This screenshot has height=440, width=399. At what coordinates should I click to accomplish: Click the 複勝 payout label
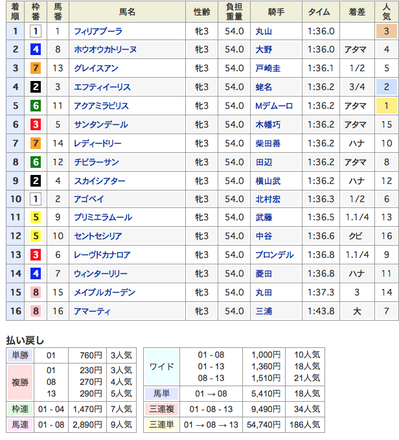20,382
